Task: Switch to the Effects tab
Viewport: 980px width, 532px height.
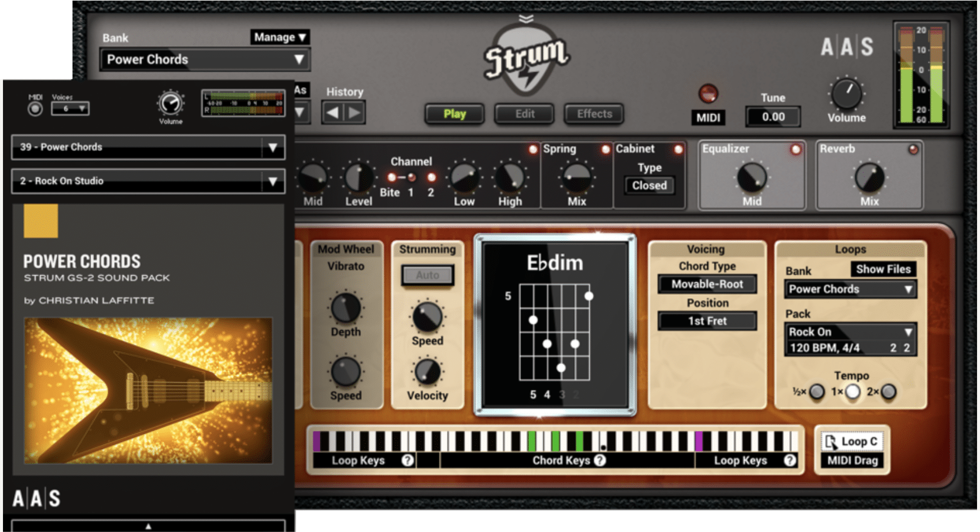Action: 594,114
